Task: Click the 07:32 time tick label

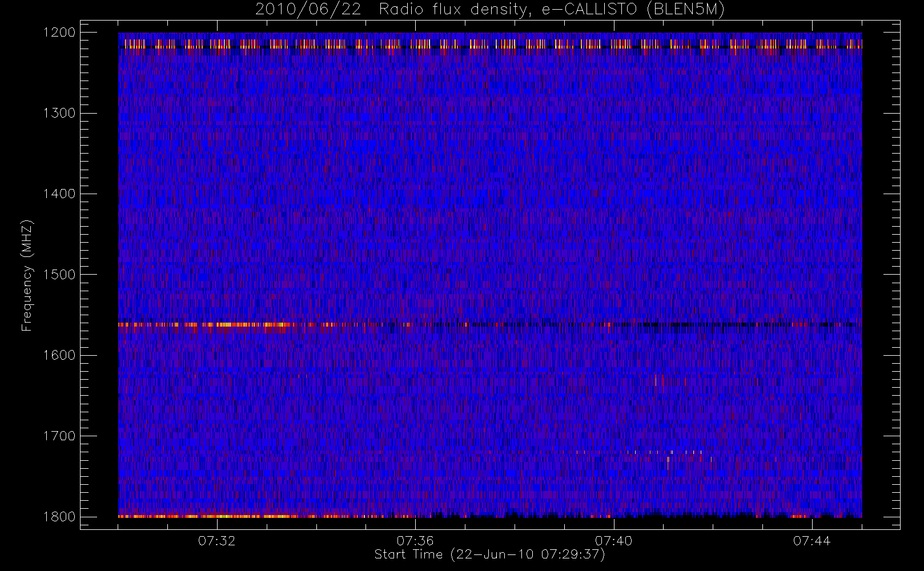Action: click(x=217, y=541)
